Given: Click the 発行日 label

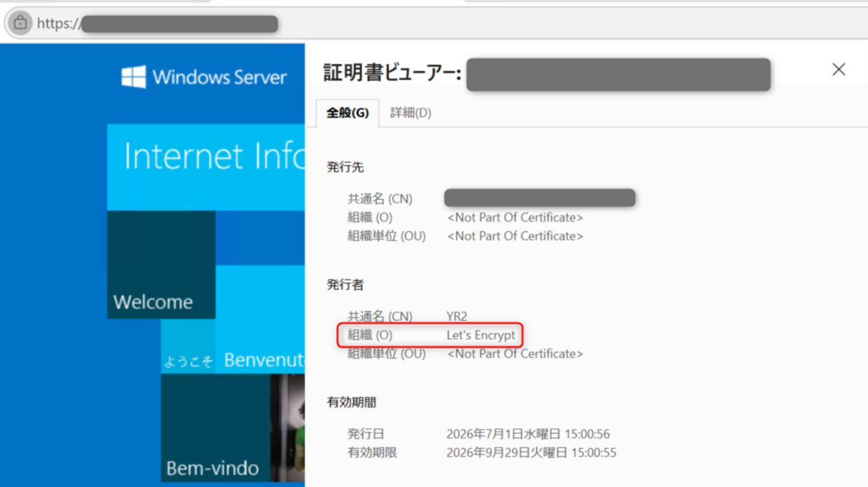Looking at the screenshot, I should pyautogui.click(x=366, y=434).
